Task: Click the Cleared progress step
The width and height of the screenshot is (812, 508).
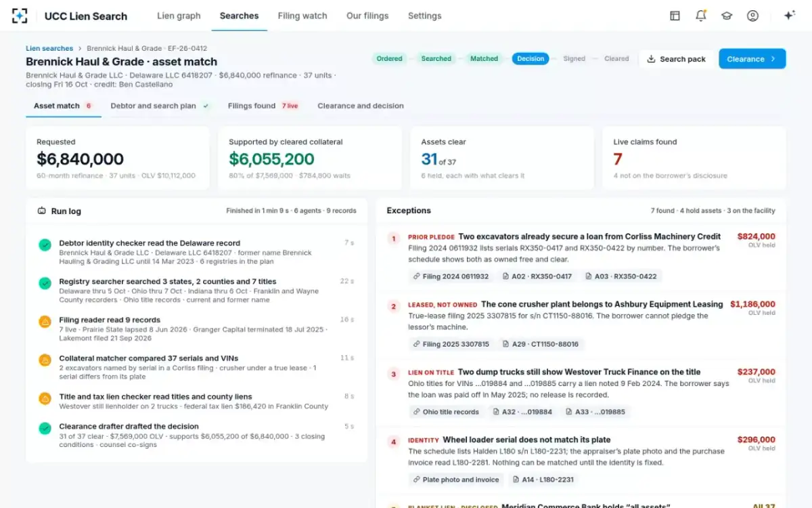Action: tap(616, 59)
